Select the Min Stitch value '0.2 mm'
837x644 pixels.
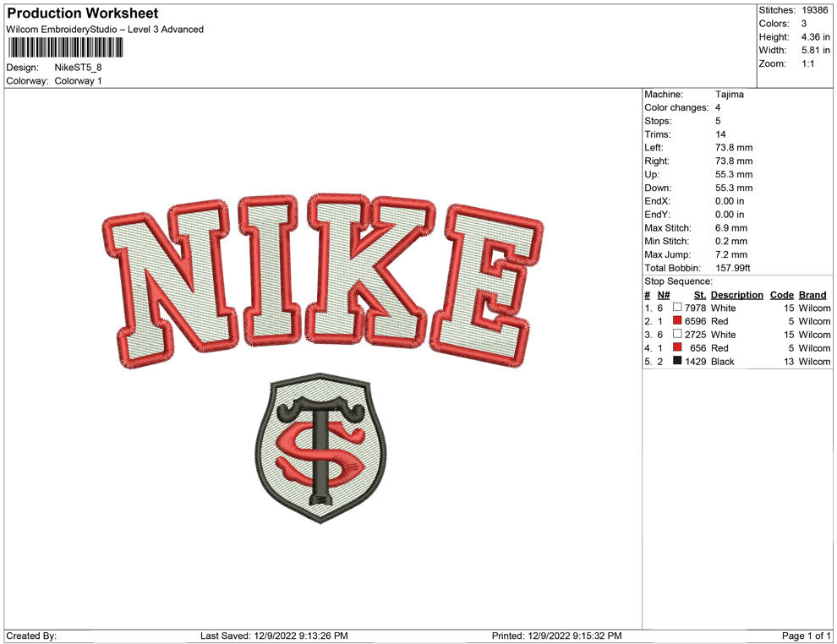[731, 241]
